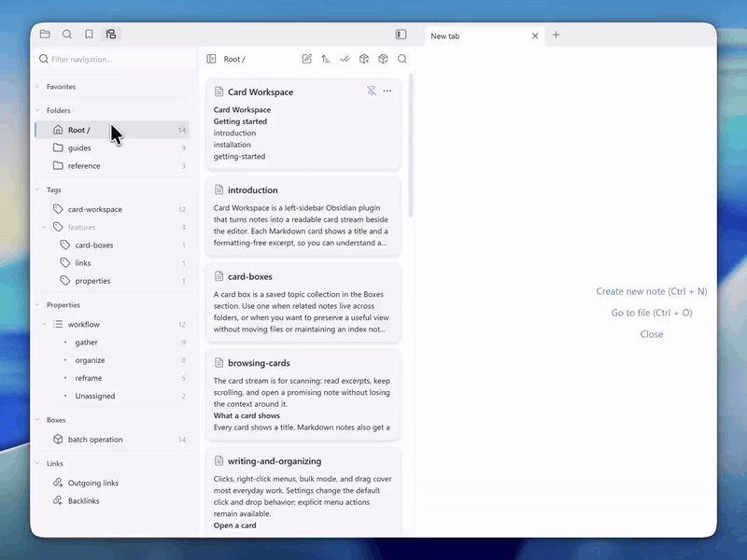Filter by the organize value
The image size is (747, 560).
coord(112,360)
